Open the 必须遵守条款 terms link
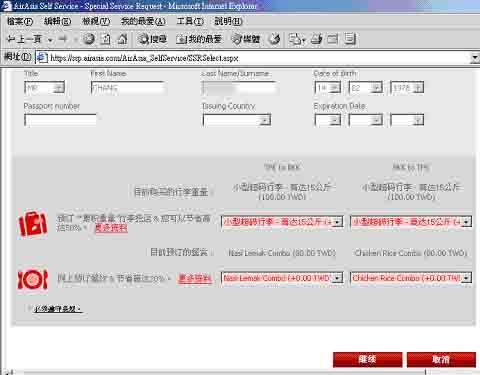Image resolution: width=480 pixels, height=375 pixels. 58,309
